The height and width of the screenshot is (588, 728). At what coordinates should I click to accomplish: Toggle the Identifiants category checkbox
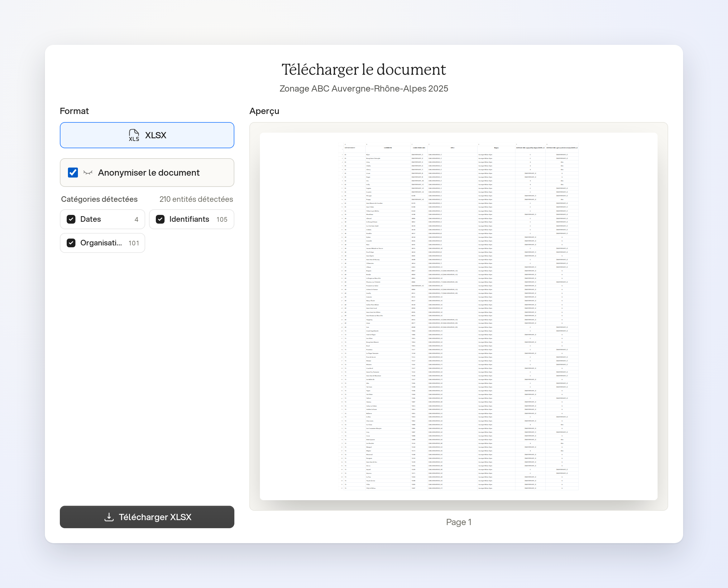click(160, 219)
